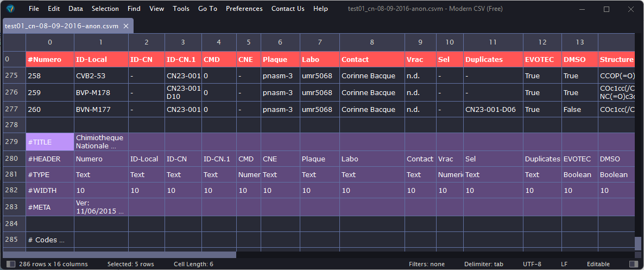Select row header 275

14,76
